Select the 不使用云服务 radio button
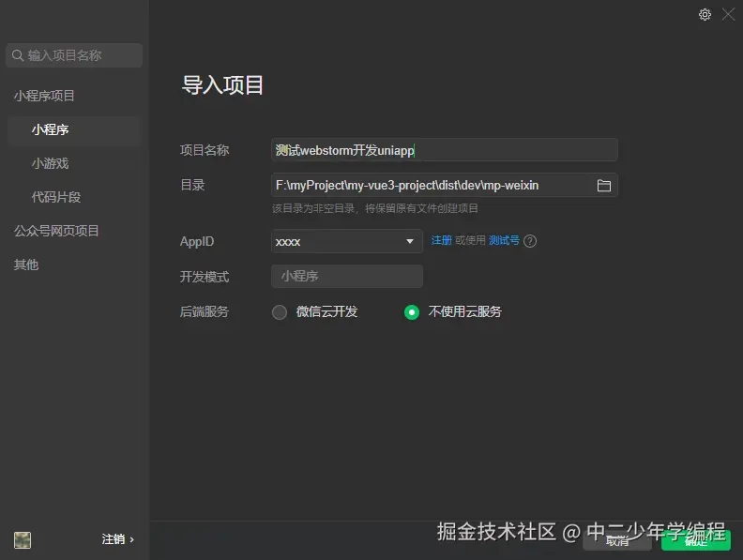 coord(412,312)
